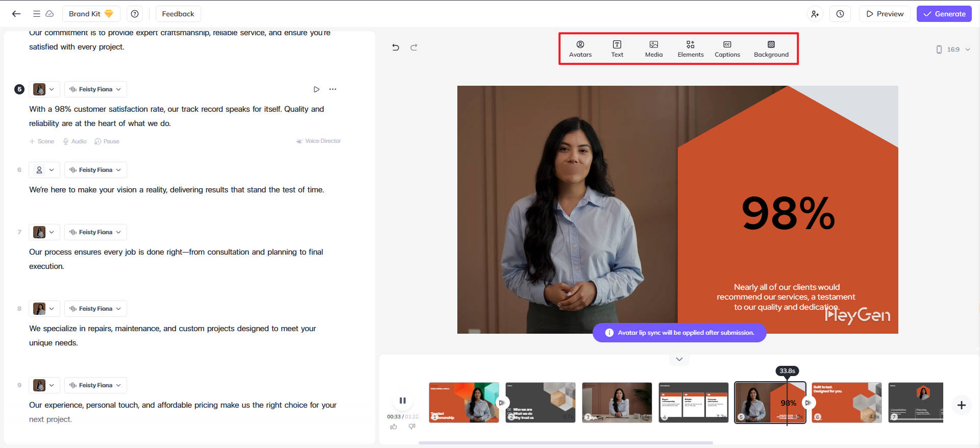980x448 pixels.
Task: Add a scene after scene 5
Action: [42, 141]
